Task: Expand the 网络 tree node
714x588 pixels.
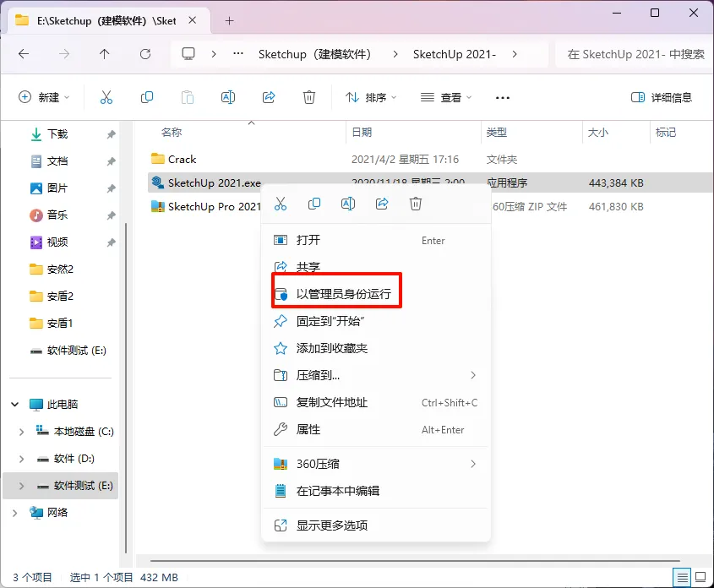Action: coord(15,513)
